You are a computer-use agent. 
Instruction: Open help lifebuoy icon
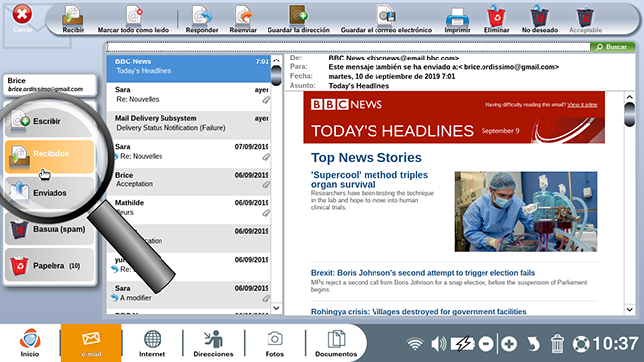tap(581, 344)
